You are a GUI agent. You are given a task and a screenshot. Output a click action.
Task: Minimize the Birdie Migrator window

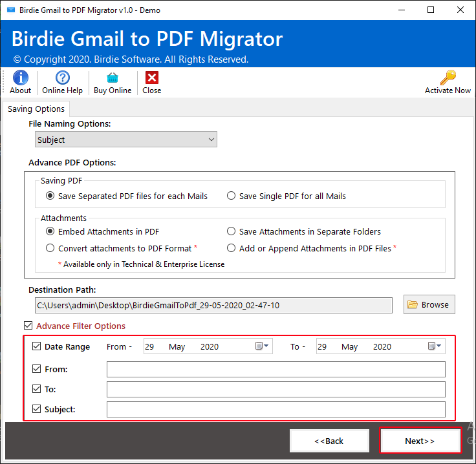[x=402, y=10]
